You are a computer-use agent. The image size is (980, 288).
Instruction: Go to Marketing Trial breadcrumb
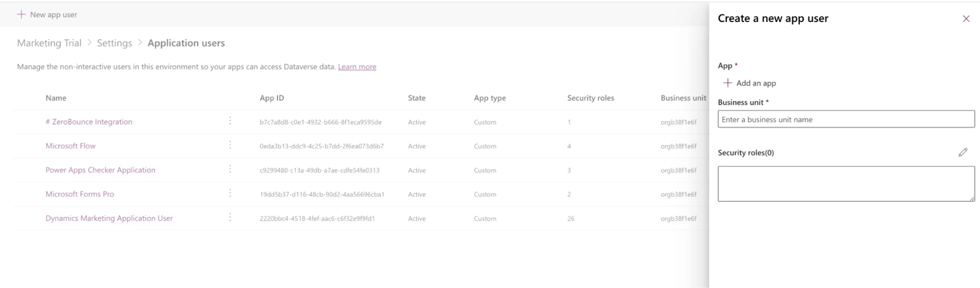pos(49,43)
